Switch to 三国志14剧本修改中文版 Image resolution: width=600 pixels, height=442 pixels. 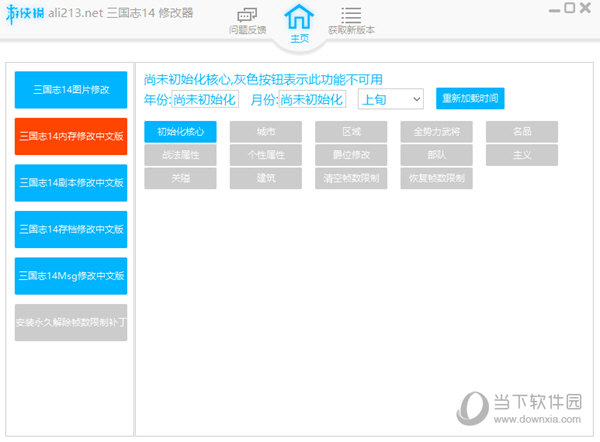pos(71,183)
